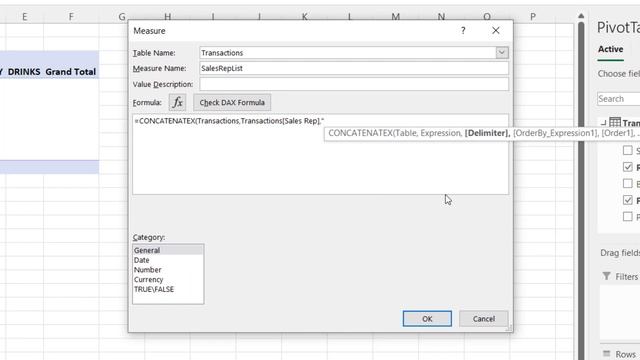640x360 pixels.
Task: Select column P header
Action: (x=533, y=17)
